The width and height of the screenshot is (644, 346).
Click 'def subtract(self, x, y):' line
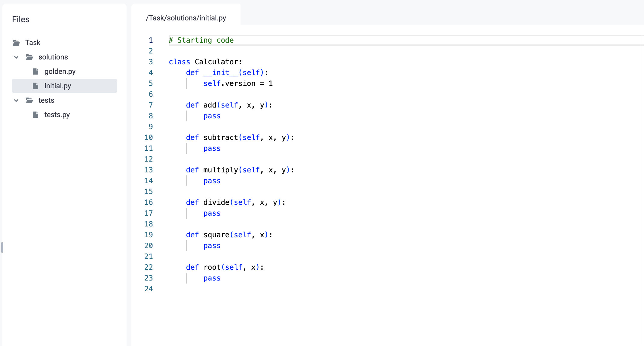[x=240, y=138]
